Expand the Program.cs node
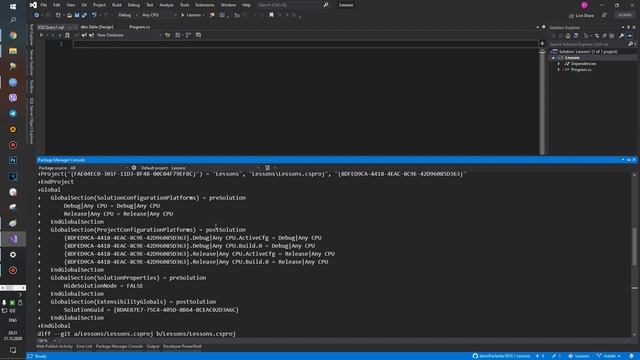 click(559, 70)
